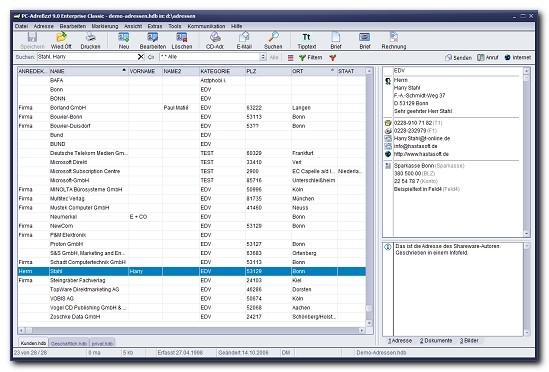
Task: Click the Speichern save icon
Action: [32, 37]
